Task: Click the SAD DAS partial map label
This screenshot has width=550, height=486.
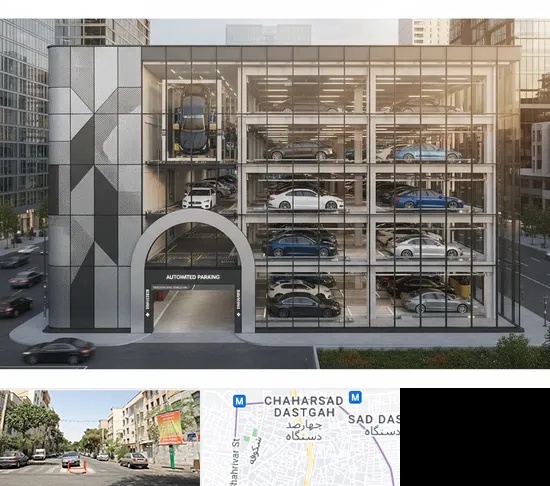Action: [374, 419]
